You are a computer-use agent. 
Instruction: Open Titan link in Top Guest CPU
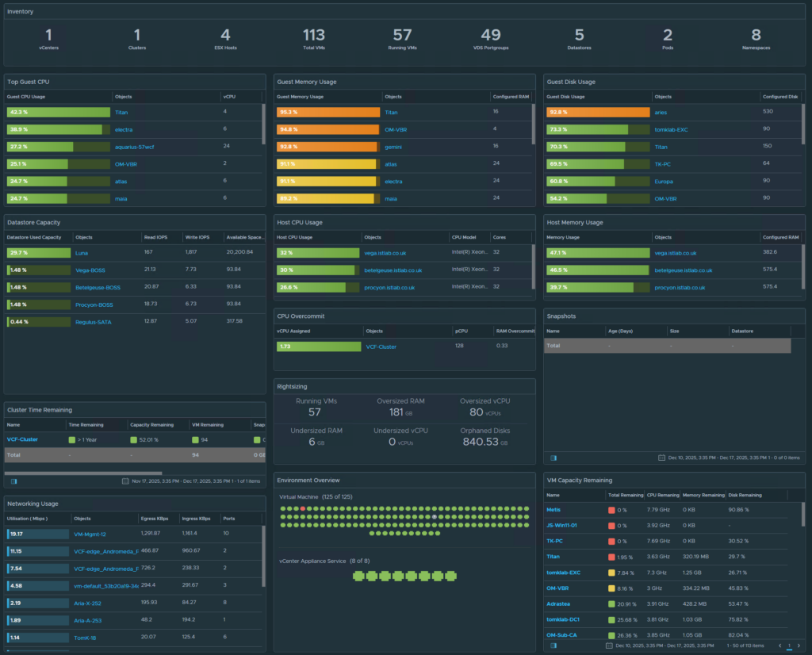click(121, 113)
